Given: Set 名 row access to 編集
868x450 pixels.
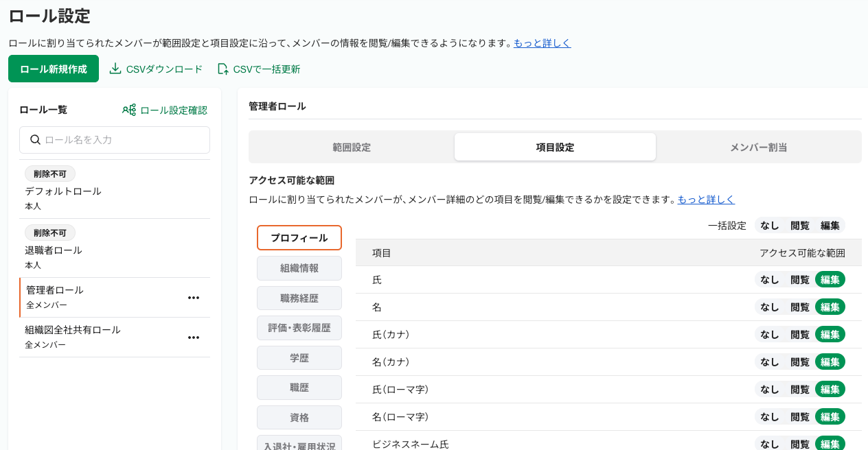Looking at the screenshot, I should point(830,307).
